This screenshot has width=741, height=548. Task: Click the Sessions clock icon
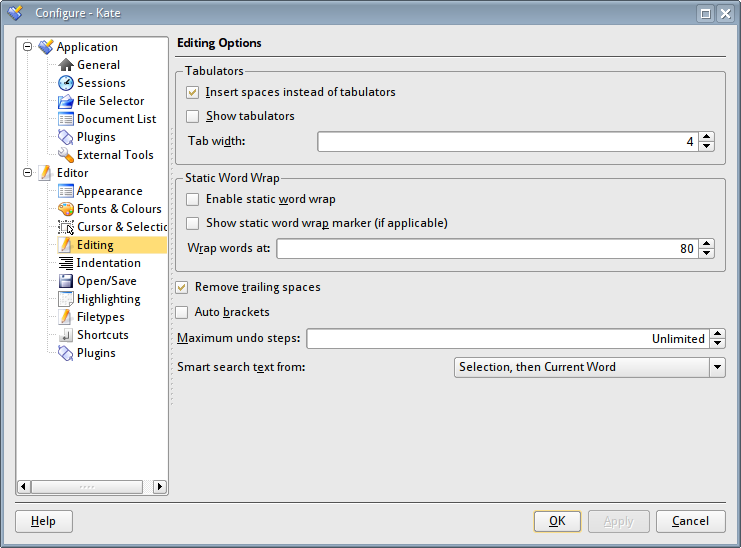pos(66,83)
